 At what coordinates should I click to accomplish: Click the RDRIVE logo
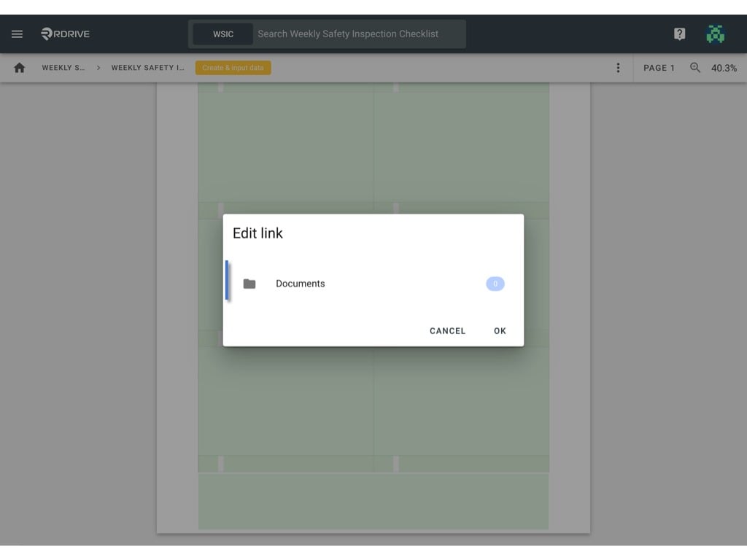point(65,34)
